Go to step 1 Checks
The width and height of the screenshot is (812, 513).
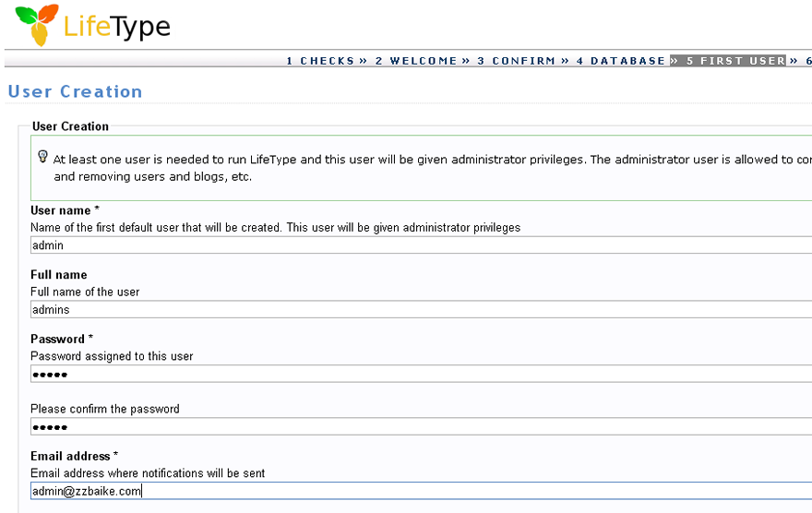point(320,61)
